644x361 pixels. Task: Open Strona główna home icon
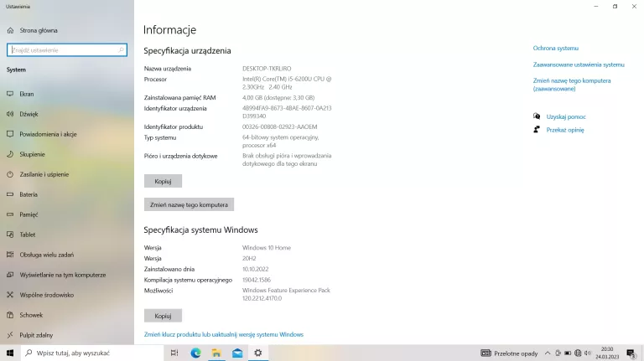click(x=11, y=30)
